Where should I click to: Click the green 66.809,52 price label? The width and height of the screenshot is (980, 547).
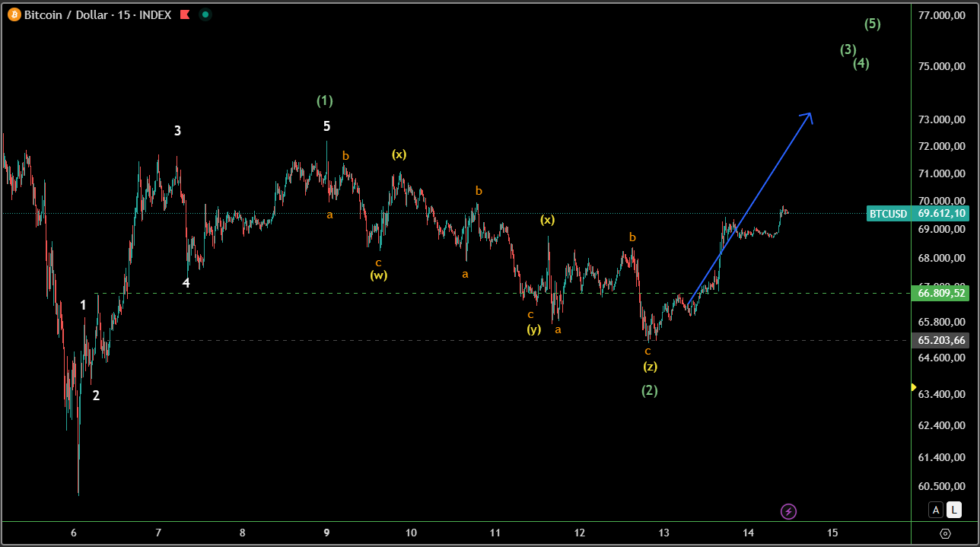coord(941,293)
